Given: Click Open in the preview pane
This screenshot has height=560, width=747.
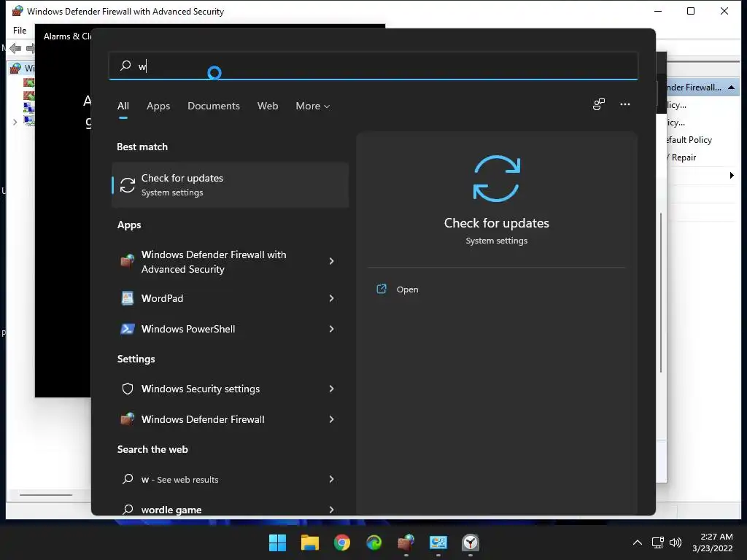Looking at the screenshot, I should click(407, 289).
